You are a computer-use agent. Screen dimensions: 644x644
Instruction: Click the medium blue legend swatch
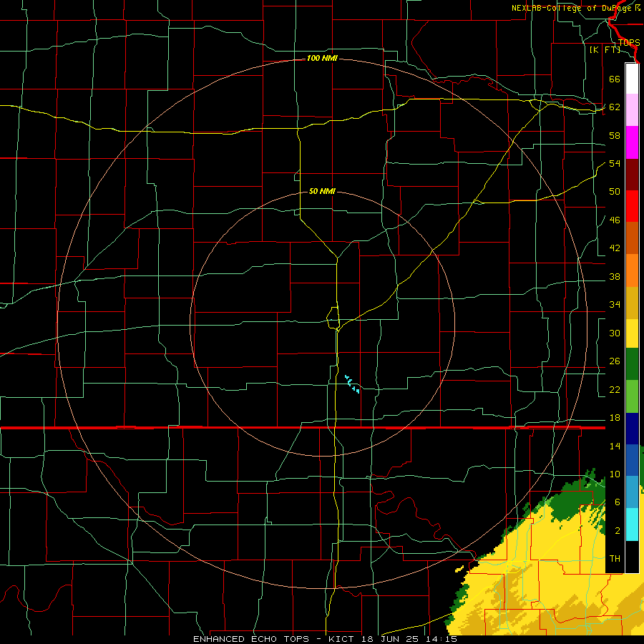(x=632, y=460)
